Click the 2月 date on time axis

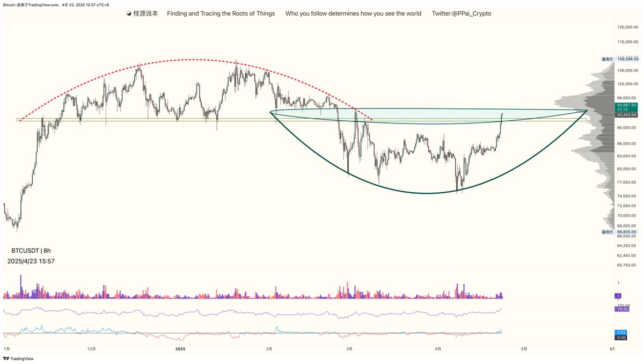[x=269, y=348]
